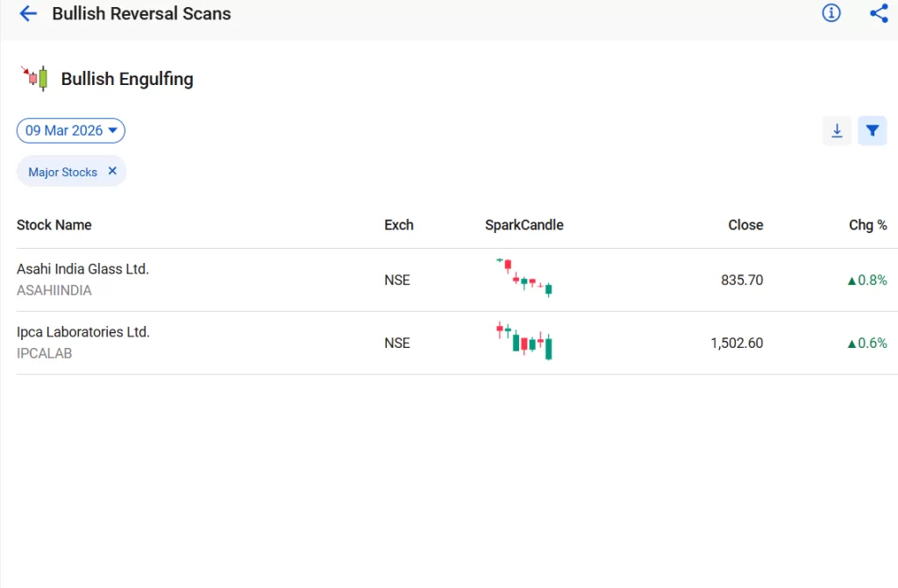
Task: Click the Bullish Engulfing candlestick pattern icon
Action: [34, 77]
